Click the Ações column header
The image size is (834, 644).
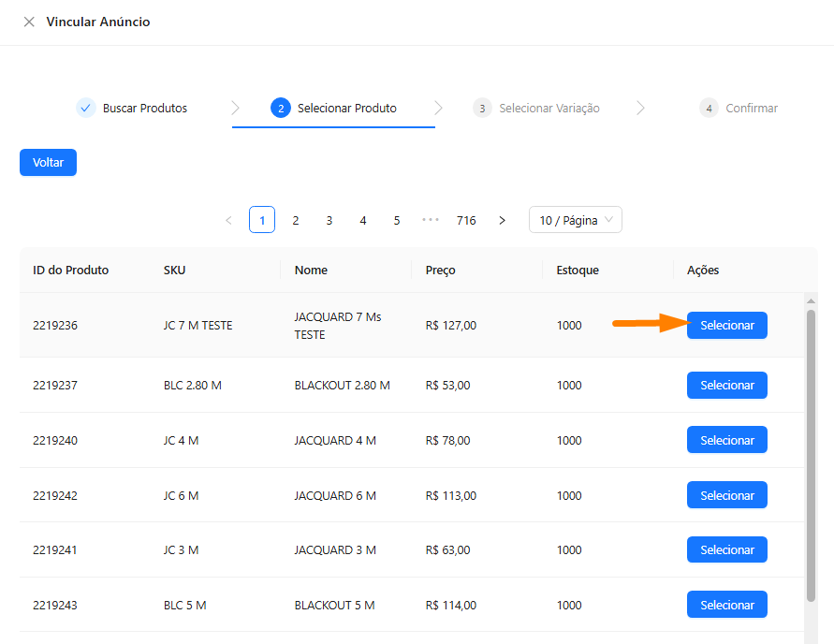(703, 271)
